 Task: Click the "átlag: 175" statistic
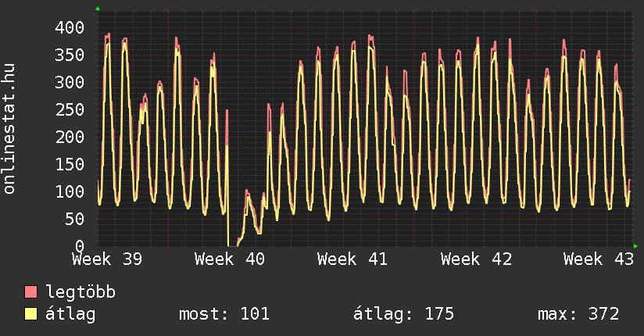404,315
